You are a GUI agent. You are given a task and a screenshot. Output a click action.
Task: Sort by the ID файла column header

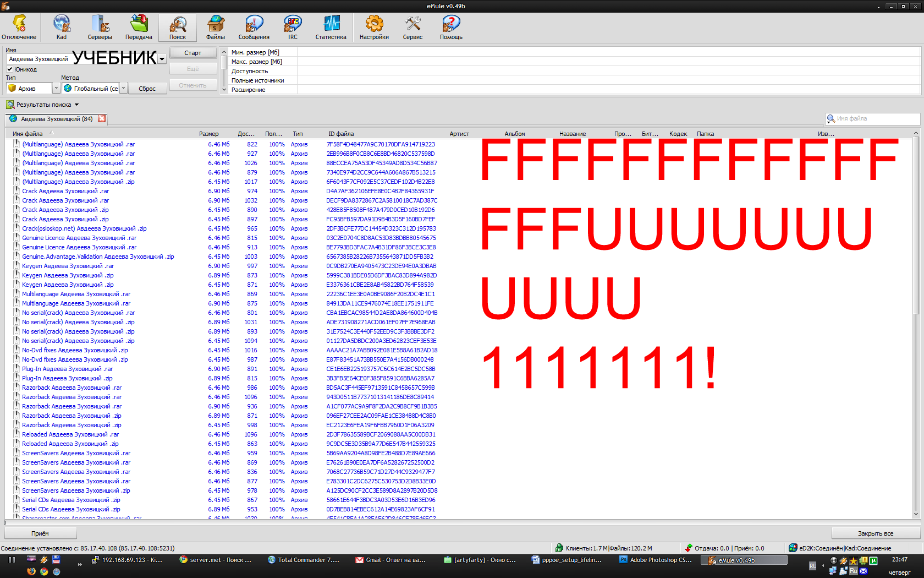(x=341, y=134)
